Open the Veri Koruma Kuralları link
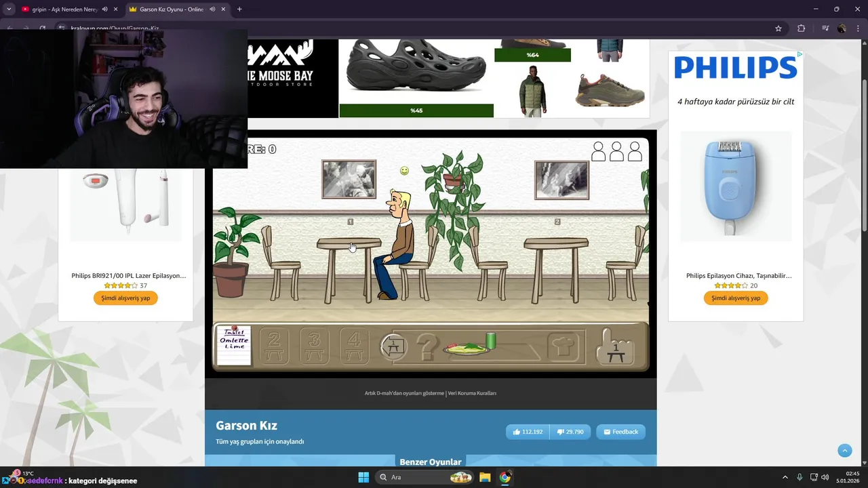This screenshot has height=488, width=868. tap(472, 393)
